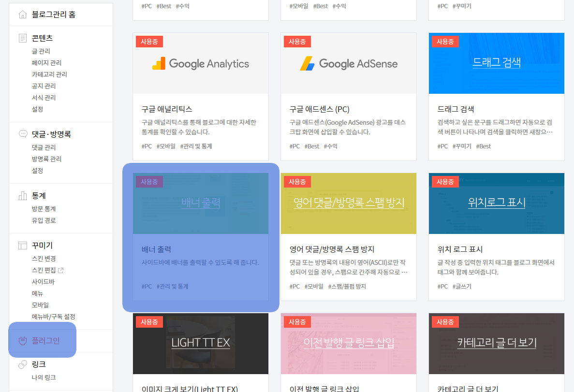Click 드래그 검색 card title text
The width and height of the screenshot is (574, 392).
456,109
